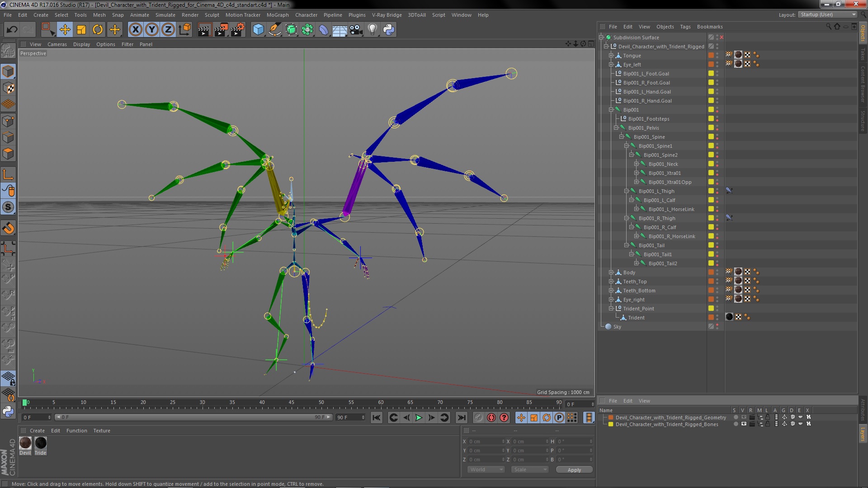Toggle viewport visibility of Geometry layer
This screenshot has height=488, width=868.
pos(744,418)
